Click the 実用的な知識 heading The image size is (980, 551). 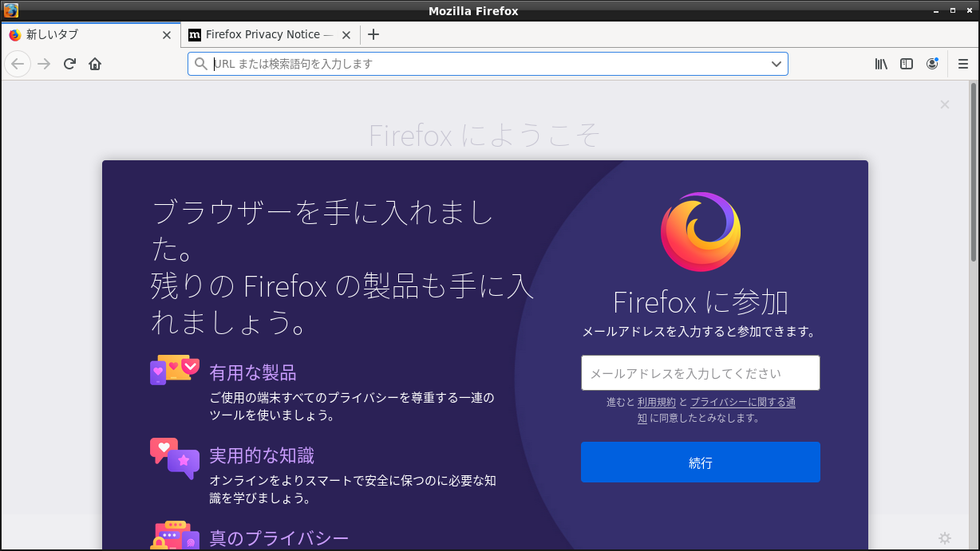click(262, 455)
